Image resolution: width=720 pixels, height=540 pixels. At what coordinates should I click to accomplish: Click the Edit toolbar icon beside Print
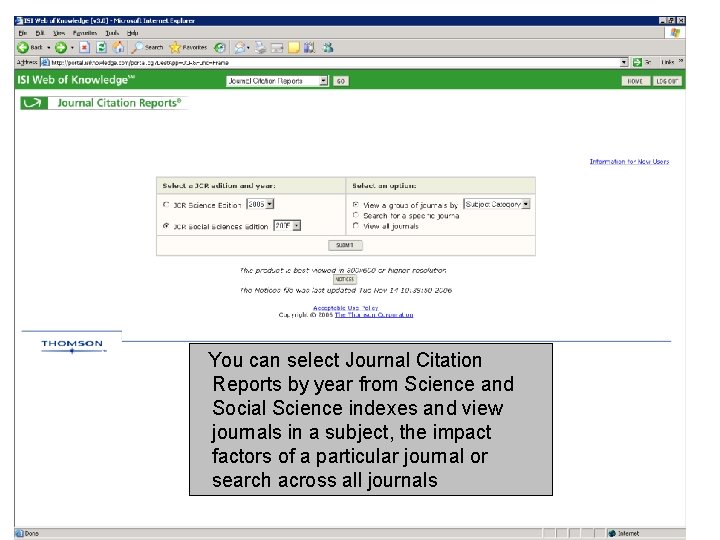coord(277,48)
